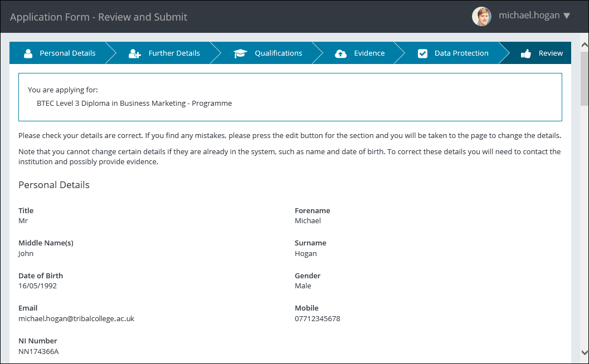This screenshot has height=364, width=589.
Task: Click the BTEC Level 3 Diploma programme box
Action: [290, 96]
